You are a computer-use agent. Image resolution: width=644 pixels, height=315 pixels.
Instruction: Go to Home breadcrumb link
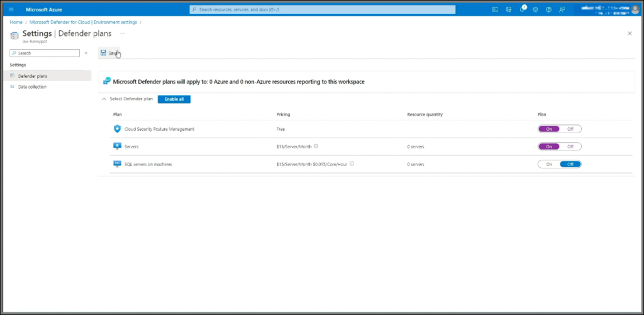(x=16, y=22)
